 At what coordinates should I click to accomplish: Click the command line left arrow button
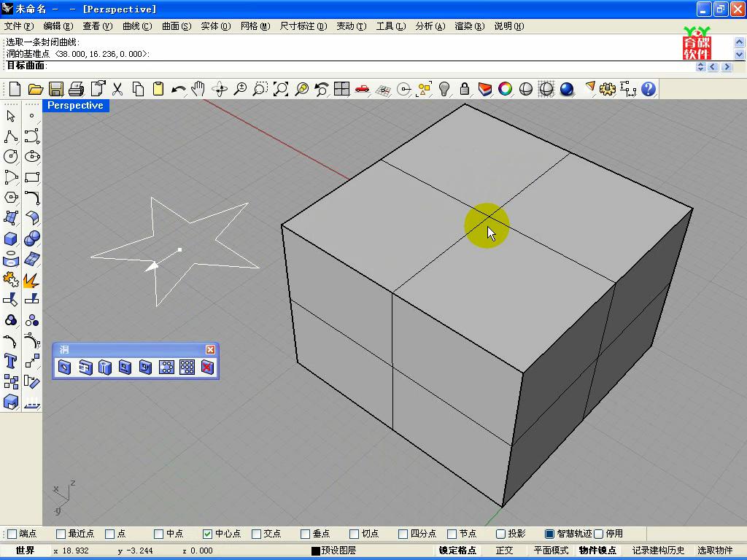click(713, 66)
